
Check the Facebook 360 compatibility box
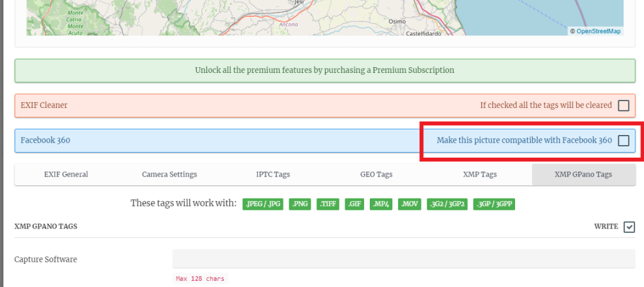click(623, 141)
